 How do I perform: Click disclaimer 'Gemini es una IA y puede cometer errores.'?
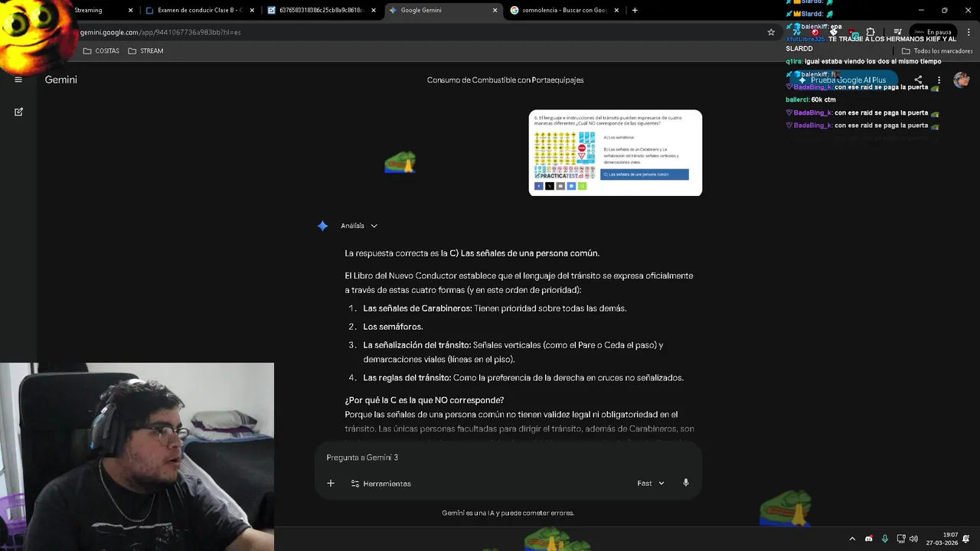[x=508, y=513]
